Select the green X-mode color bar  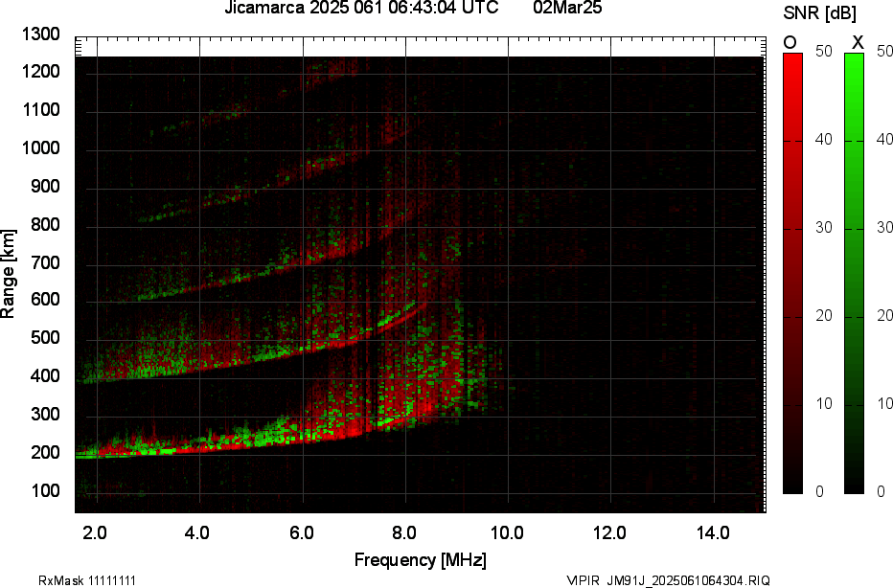click(854, 273)
